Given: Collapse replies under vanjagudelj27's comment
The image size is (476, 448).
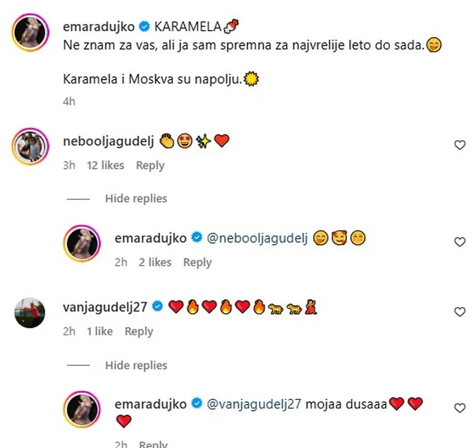Looking at the screenshot, I should (136, 365).
